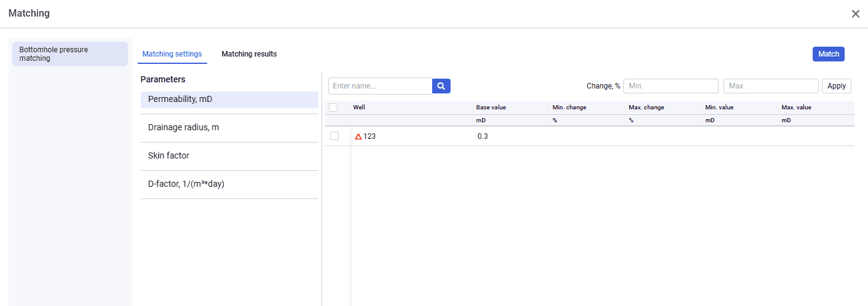The width and height of the screenshot is (868, 306).
Task: Check the checkbox for well 123
Action: click(334, 136)
